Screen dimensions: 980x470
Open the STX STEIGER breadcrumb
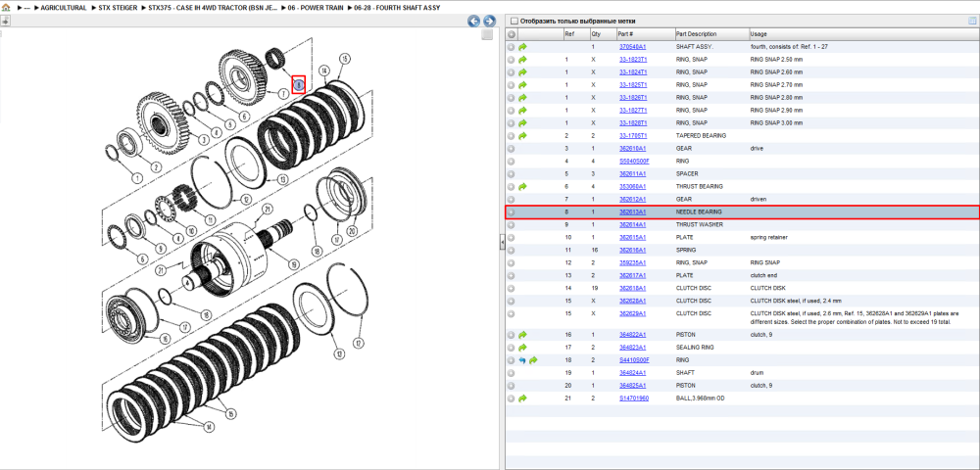(x=119, y=8)
